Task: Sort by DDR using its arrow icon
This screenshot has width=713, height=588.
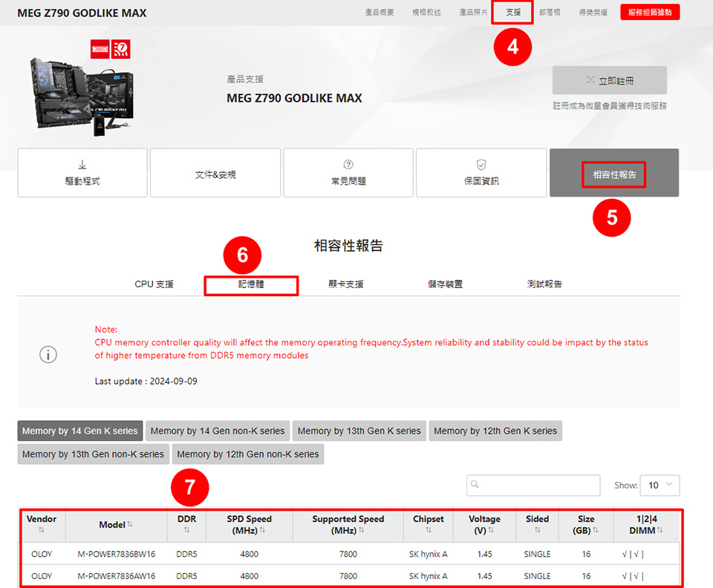Action: pyautogui.click(x=186, y=530)
